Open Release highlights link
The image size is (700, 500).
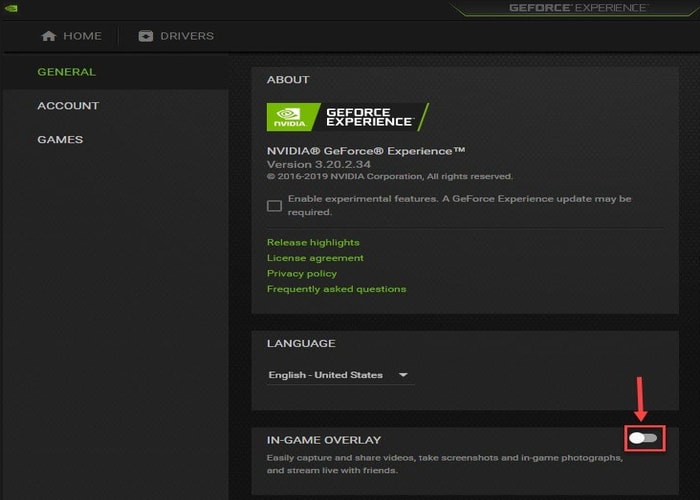pos(313,242)
